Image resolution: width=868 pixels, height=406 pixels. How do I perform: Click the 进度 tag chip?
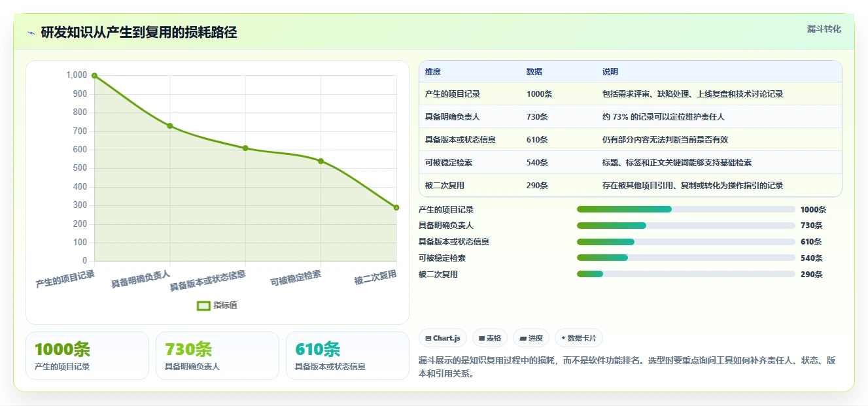[x=531, y=338]
